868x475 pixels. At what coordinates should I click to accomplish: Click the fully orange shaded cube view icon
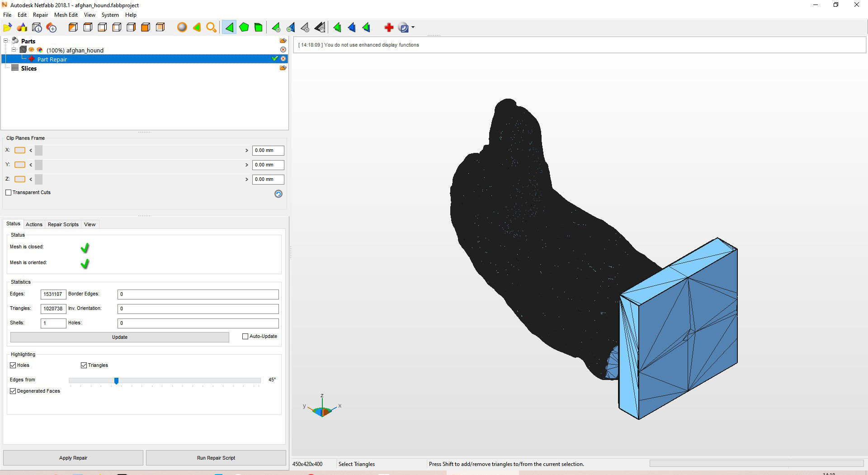click(146, 28)
